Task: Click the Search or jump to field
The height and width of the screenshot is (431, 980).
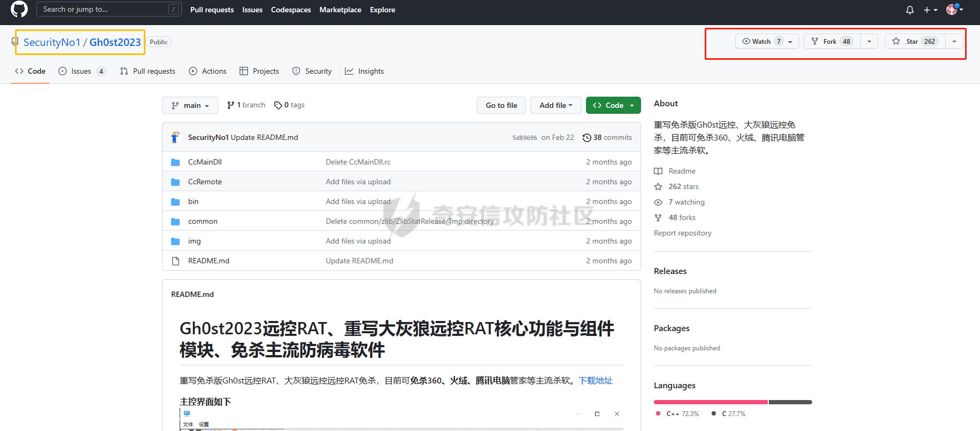Action: click(x=109, y=9)
